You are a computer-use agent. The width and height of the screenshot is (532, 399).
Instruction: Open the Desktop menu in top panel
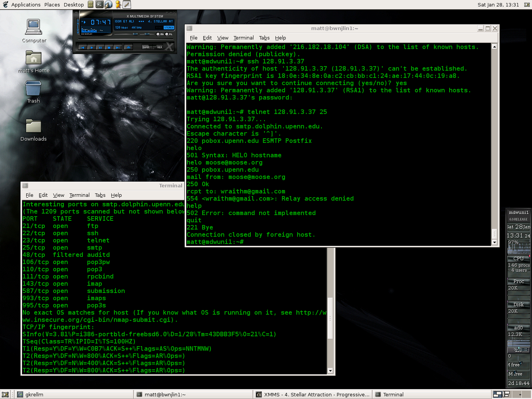(74, 5)
